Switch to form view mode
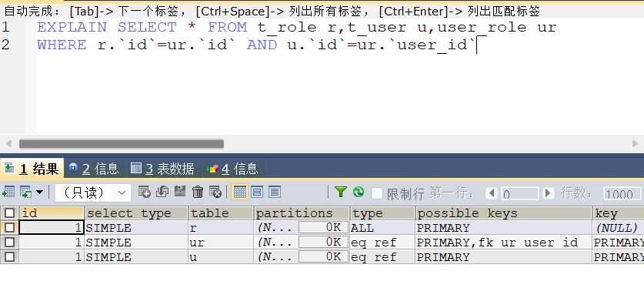 (257, 192)
